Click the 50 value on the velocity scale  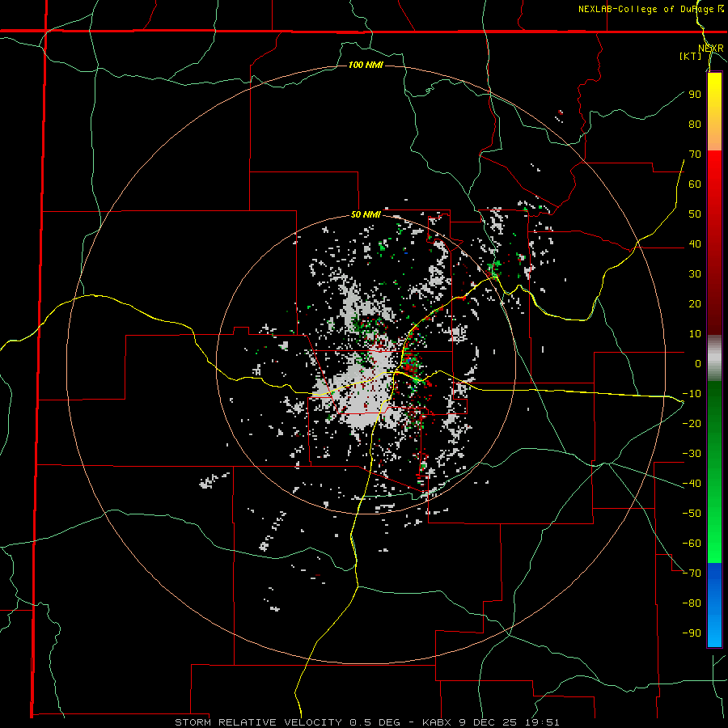695,214
